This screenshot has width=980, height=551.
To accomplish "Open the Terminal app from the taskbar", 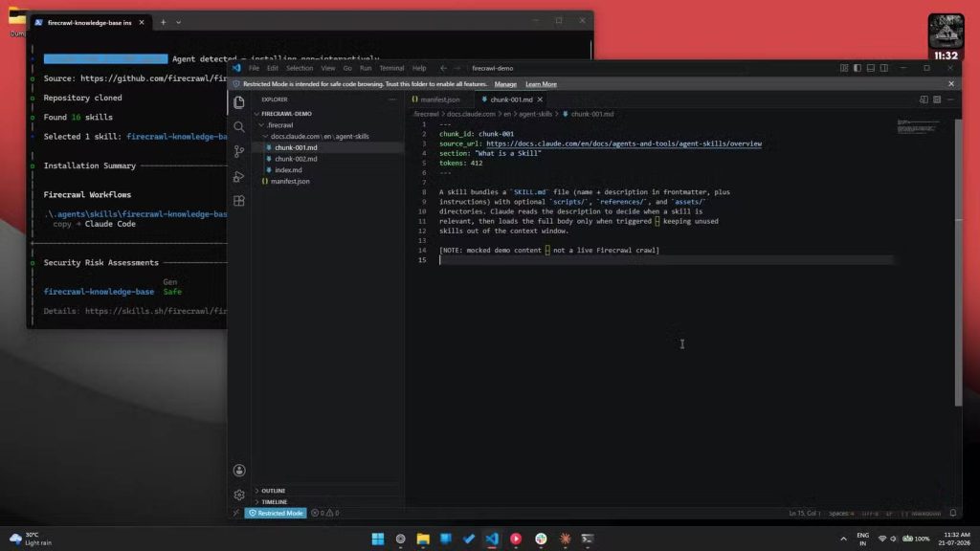I will pos(587,539).
